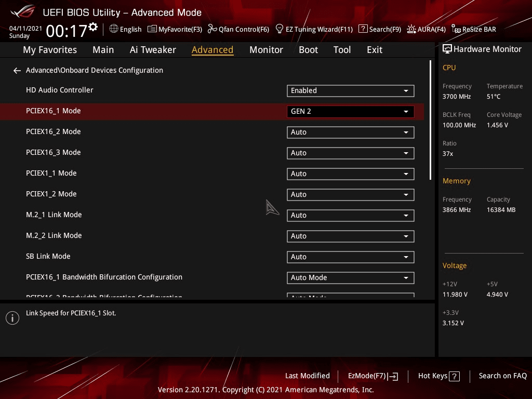This screenshot has width=532, height=399.
Task: Click the Hardware Monitor screen icon
Action: (447, 49)
